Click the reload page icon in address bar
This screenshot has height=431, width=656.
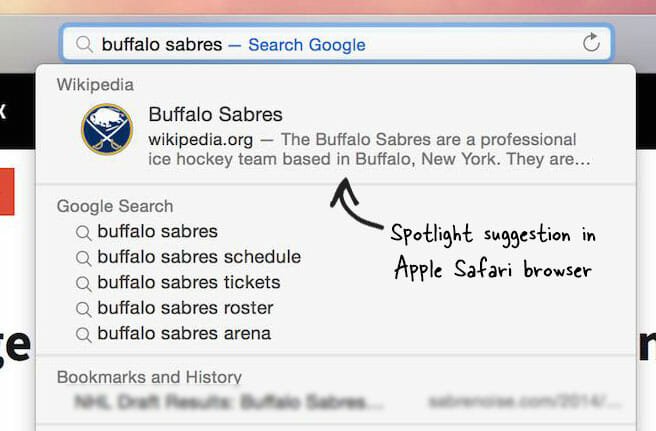591,42
